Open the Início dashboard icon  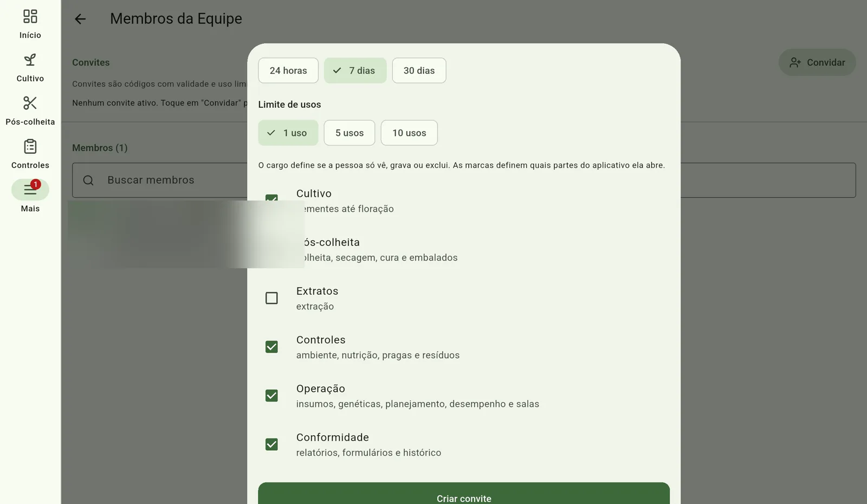coord(30,16)
